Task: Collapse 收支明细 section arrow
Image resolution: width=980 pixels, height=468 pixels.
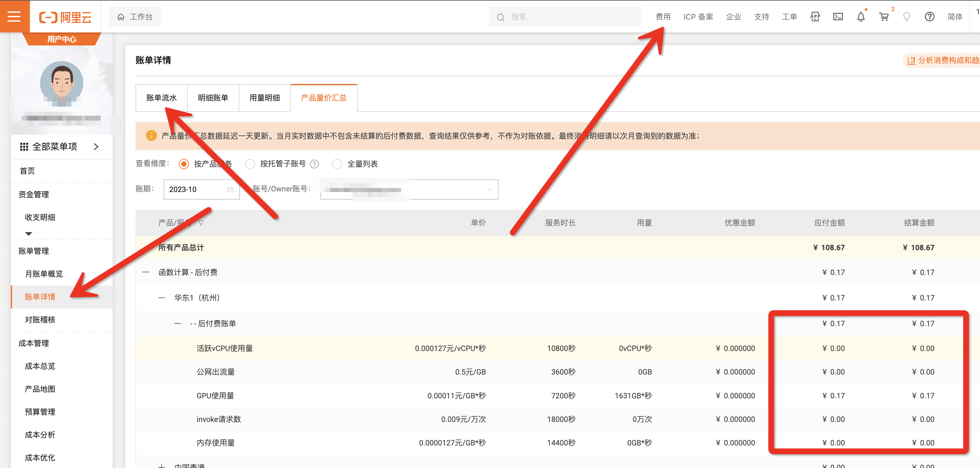Action: (29, 233)
